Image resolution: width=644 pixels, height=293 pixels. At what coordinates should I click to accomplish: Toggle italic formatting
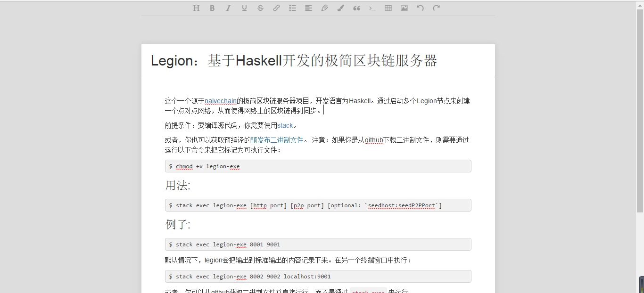click(x=228, y=8)
